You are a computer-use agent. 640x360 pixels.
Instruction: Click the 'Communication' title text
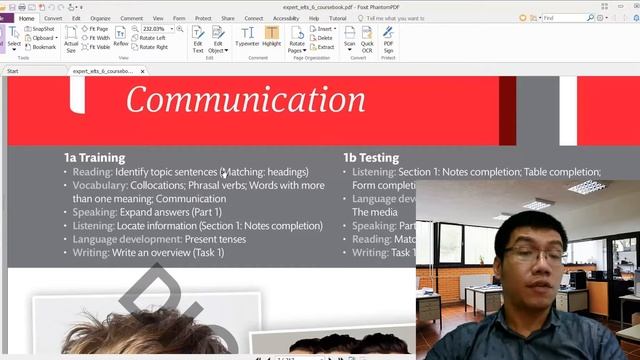click(245, 100)
